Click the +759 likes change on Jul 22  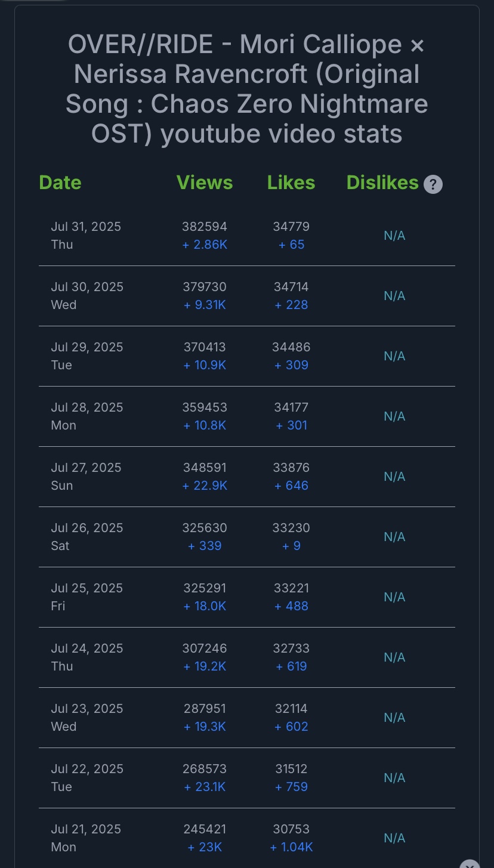[291, 787]
